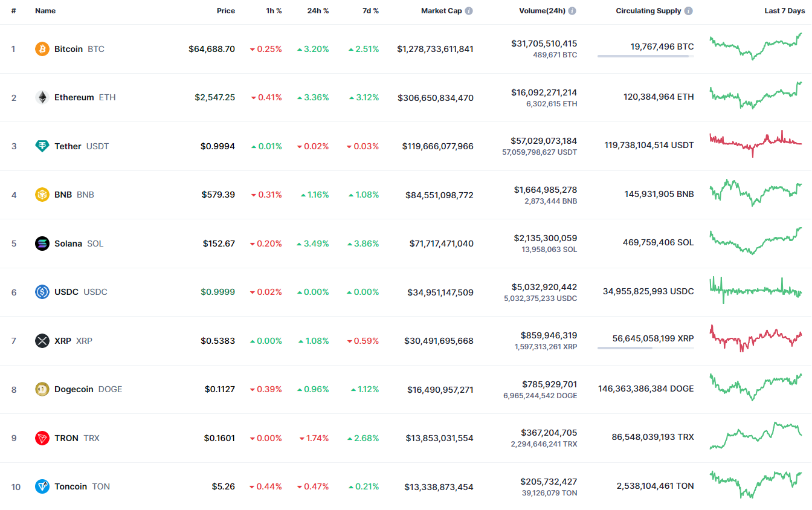Click the Volume(24h) info icon

(572, 11)
